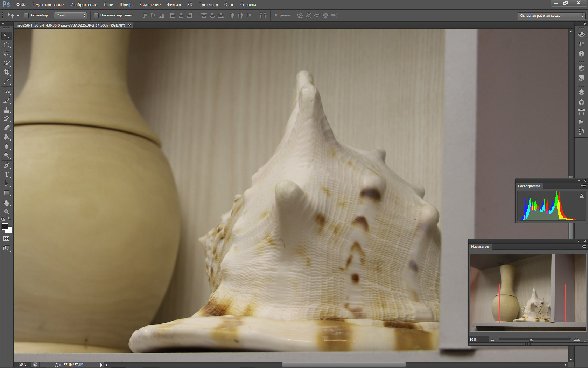
Task: Open the Layers panel icon
Action: pos(581,93)
